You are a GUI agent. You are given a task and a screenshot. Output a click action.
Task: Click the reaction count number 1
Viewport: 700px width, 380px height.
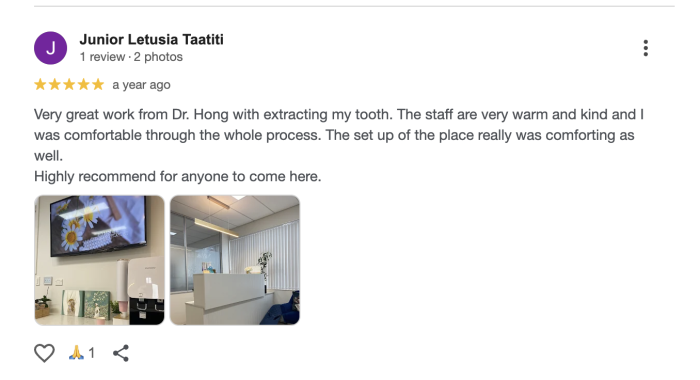[92, 353]
